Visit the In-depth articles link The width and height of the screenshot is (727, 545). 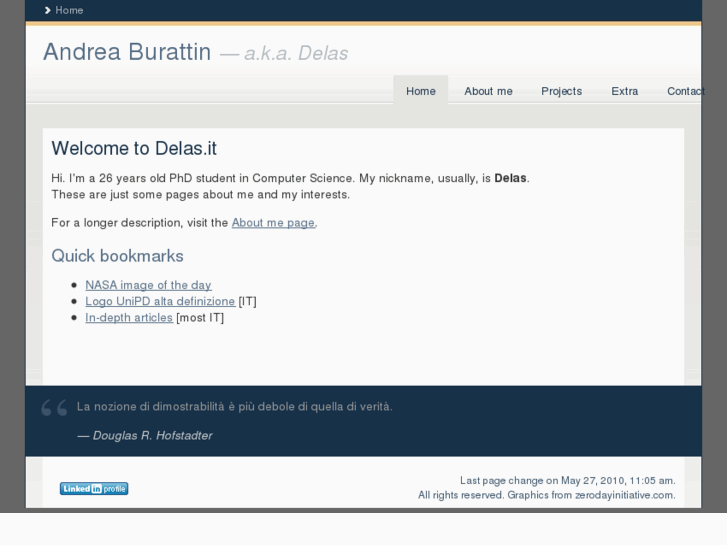[x=129, y=317]
